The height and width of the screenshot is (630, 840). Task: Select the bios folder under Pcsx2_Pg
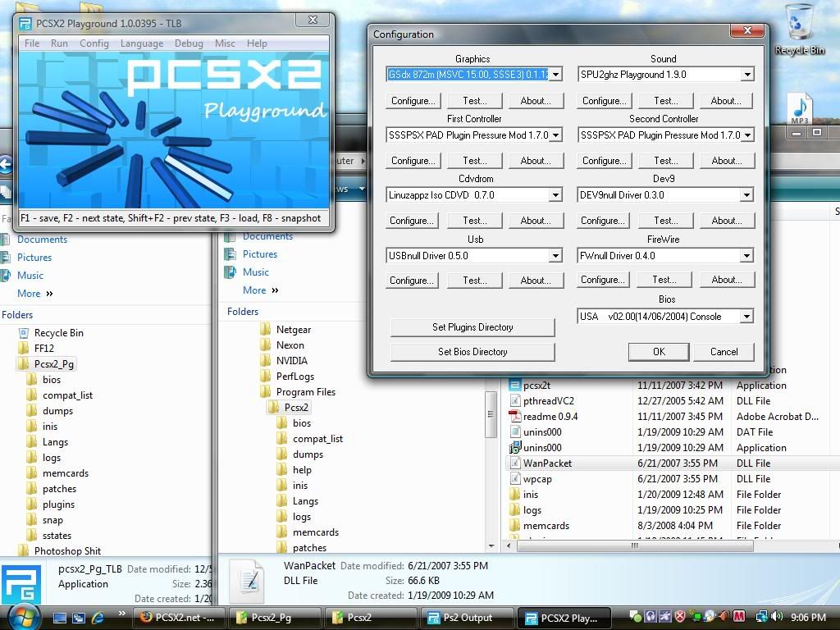point(52,379)
